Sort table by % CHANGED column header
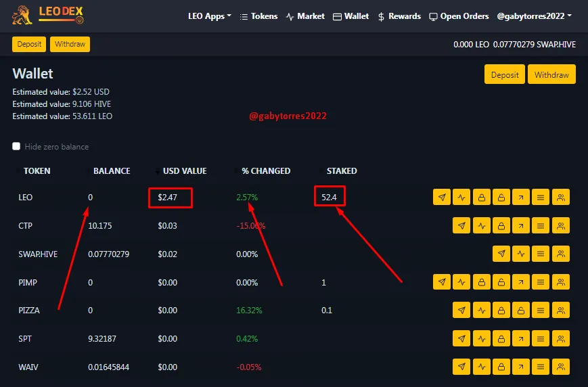 [266, 171]
